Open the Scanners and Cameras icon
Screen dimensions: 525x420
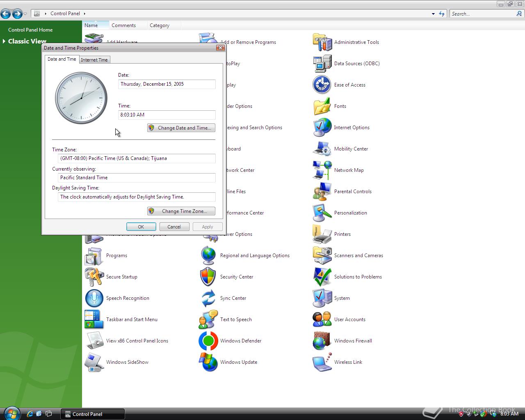tap(322, 255)
